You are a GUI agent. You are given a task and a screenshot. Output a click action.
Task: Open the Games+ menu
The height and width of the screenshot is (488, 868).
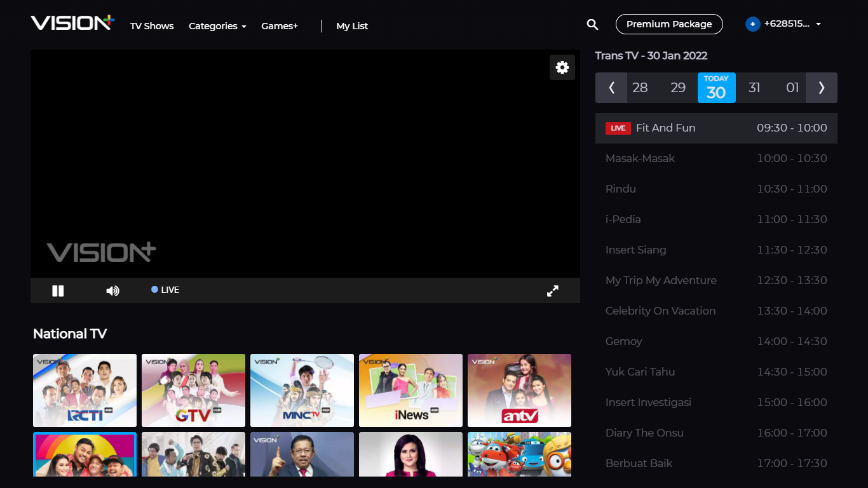(x=280, y=26)
